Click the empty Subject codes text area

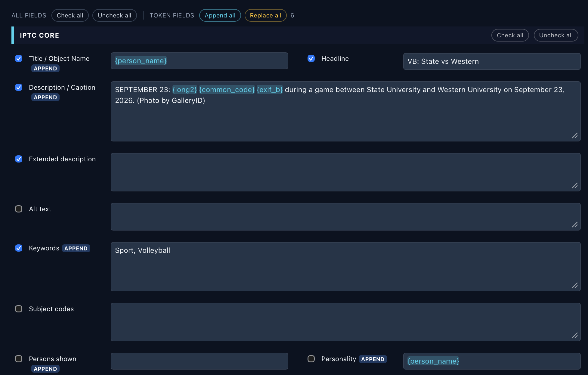pyautogui.click(x=345, y=322)
